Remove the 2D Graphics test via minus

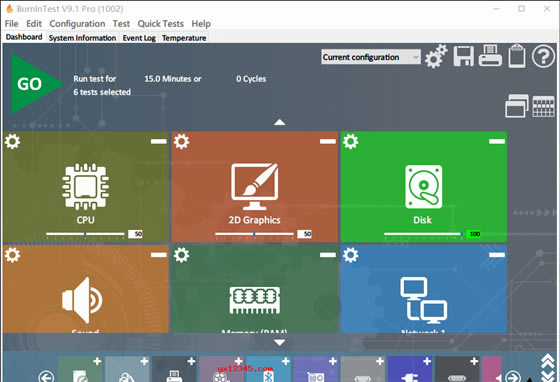(x=328, y=141)
